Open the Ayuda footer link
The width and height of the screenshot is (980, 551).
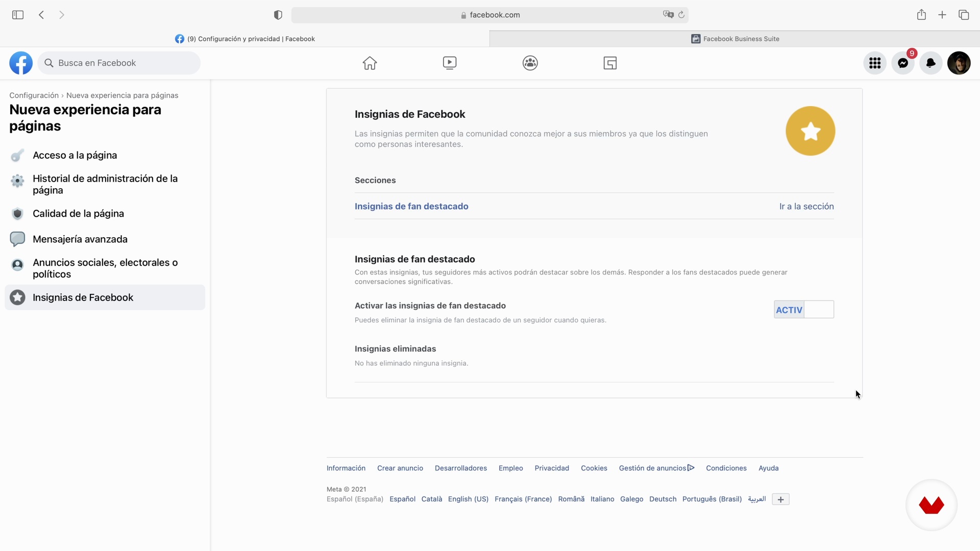[x=769, y=468]
